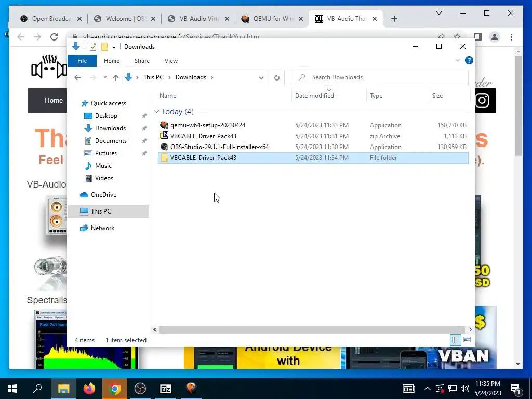Click the zip archive file icon
532x399 pixels.
click(164, 136)
